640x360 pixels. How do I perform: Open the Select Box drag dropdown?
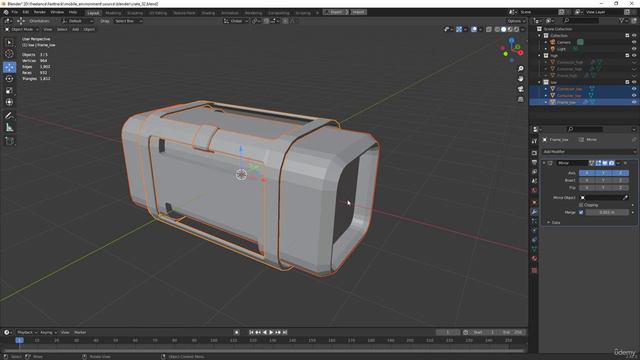[128, 21]
